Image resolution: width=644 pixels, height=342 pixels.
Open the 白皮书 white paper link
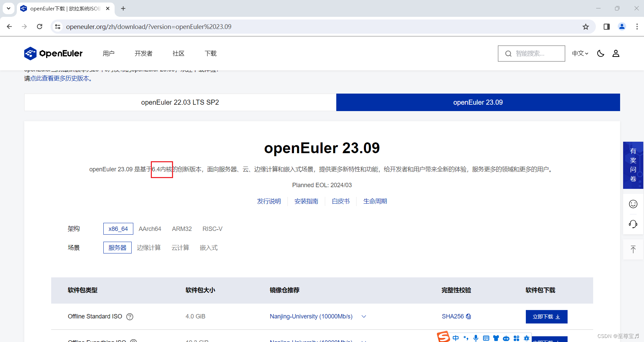(340, 201)
